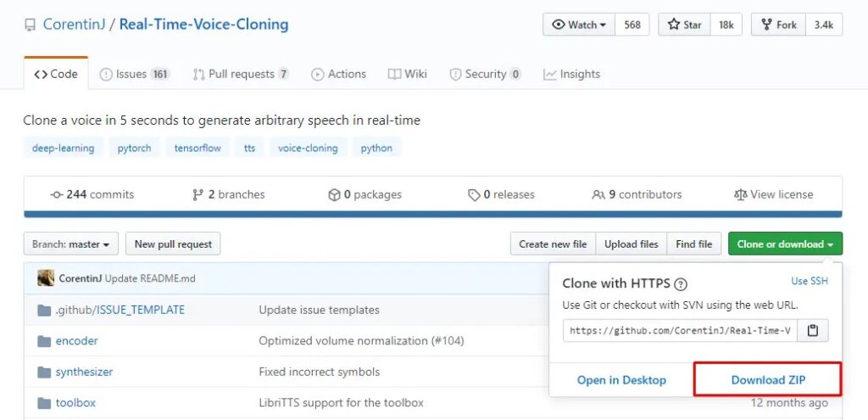868x420 pixels.
Task: Open the Wiki tab
Action: 408,75
